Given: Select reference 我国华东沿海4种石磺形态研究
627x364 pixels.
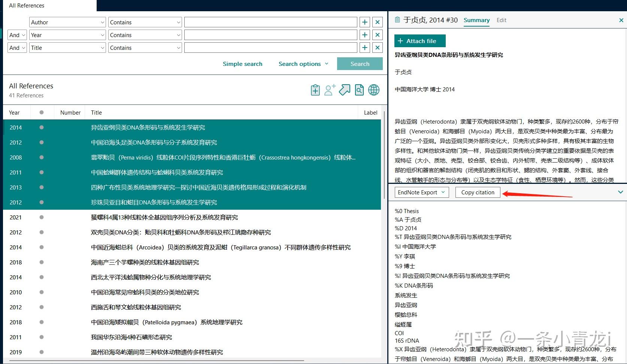Looking at the screenshot, I should [192, 337].
